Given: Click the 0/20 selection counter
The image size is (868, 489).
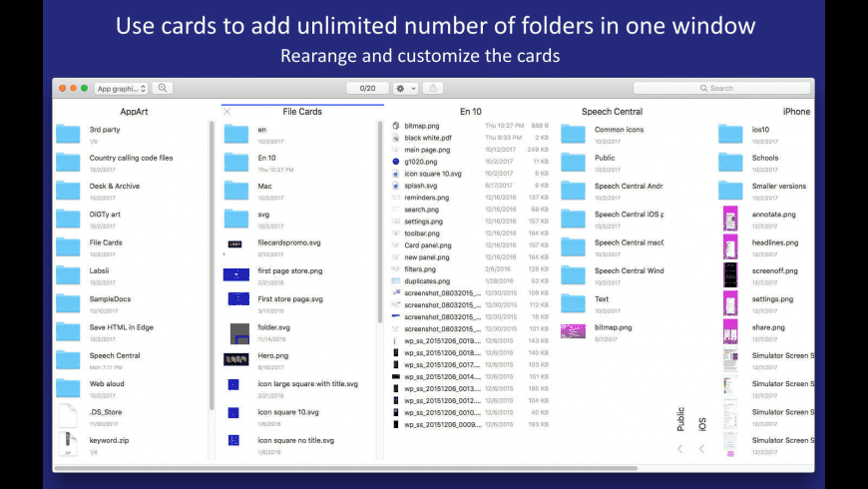Looking at the screenshot, I should [367, 88].
